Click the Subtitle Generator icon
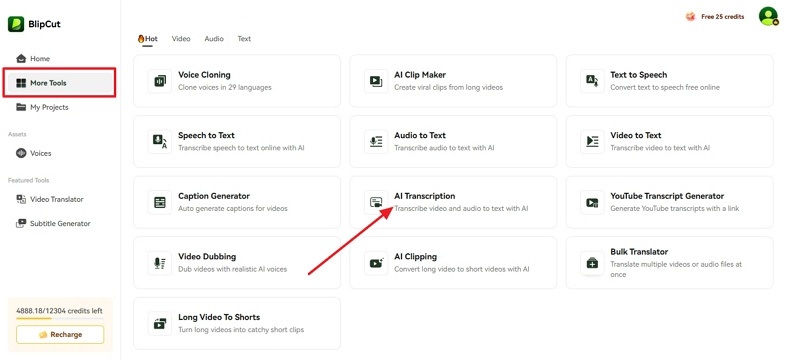 coord(21,223)
